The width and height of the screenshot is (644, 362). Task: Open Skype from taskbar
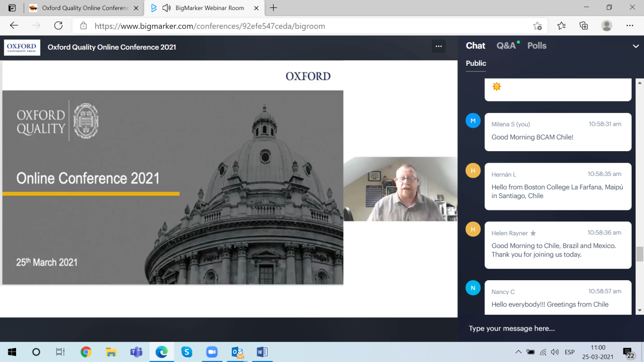pos(186,352)
